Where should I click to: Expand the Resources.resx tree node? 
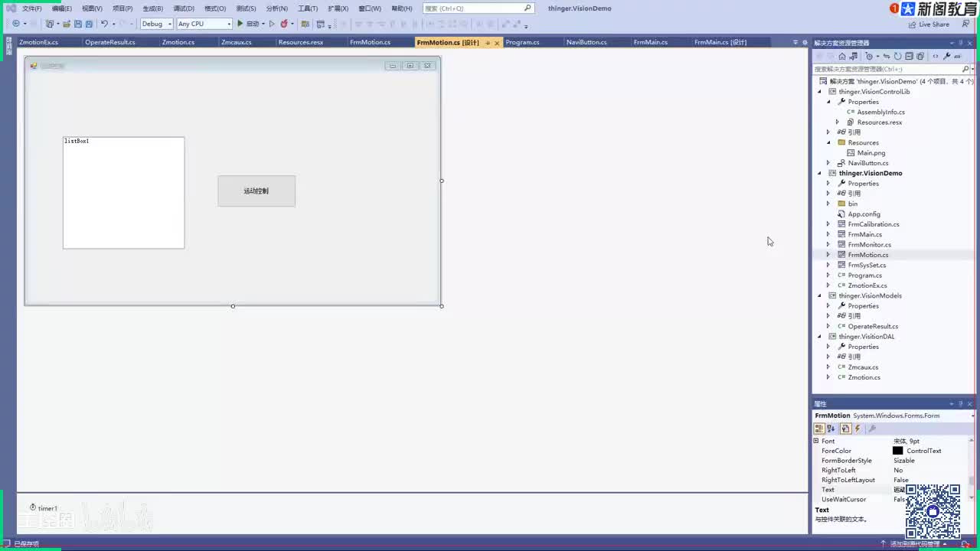[837, 122]
